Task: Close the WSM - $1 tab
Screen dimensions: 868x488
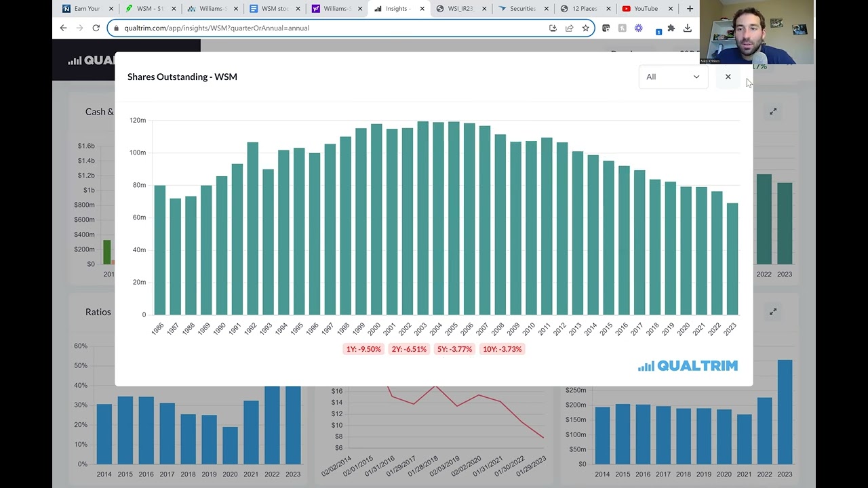Action: click(x=174, y=9)
